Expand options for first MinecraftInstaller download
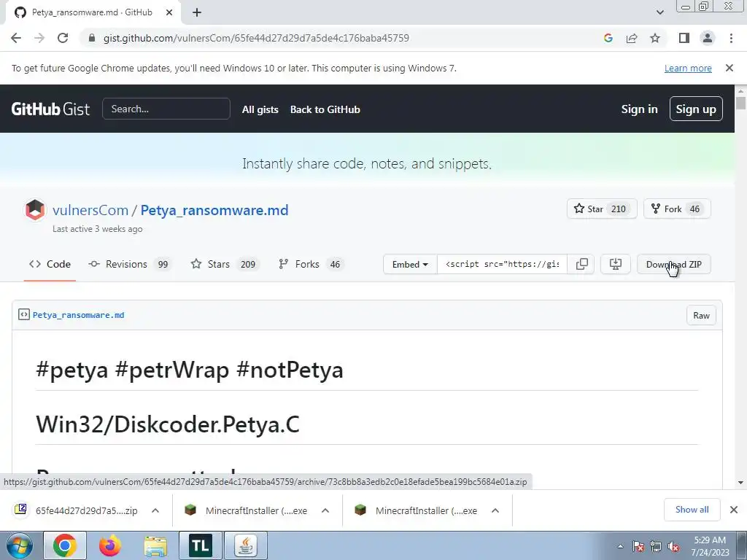The image size is (747, 560). (x=325, y=510)
